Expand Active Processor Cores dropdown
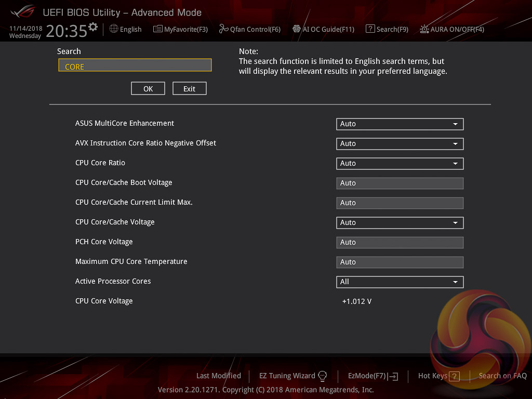The width and height of the screenshot is (532, 399). pos(400,282)
